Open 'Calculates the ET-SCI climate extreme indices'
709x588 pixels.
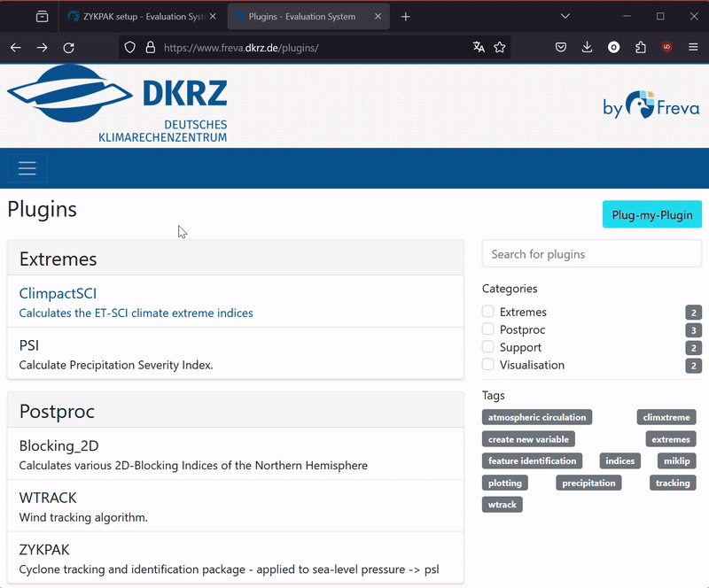(136, 313)
